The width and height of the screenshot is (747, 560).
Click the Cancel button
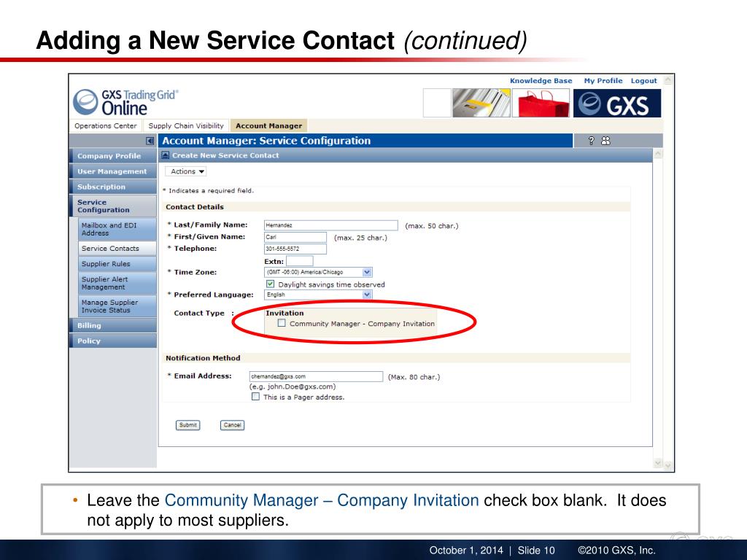[x=232, y=425]
